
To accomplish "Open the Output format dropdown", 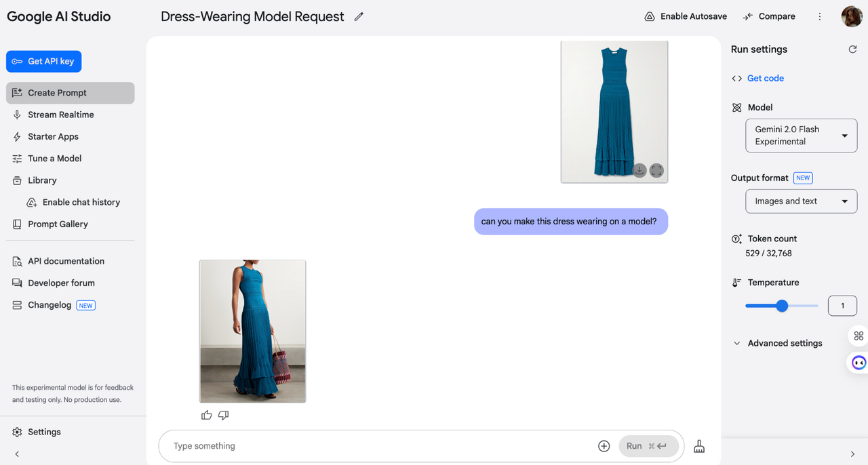I will 801,201.
